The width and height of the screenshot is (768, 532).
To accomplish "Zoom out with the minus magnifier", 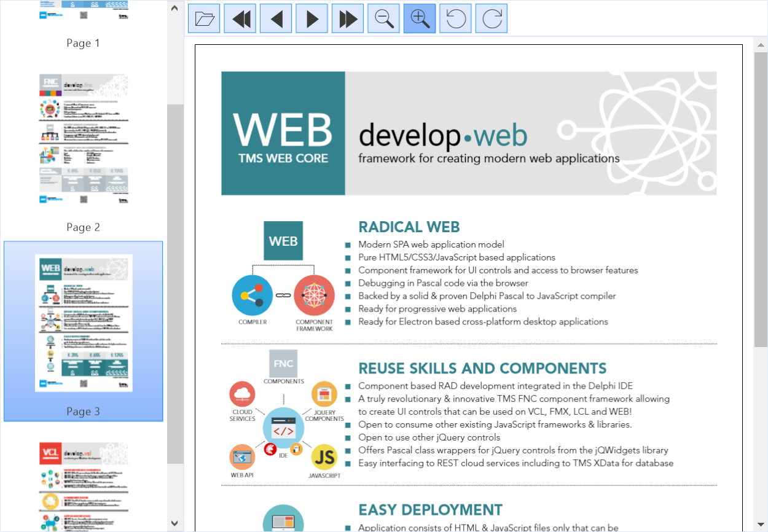I will coord(383,18).
